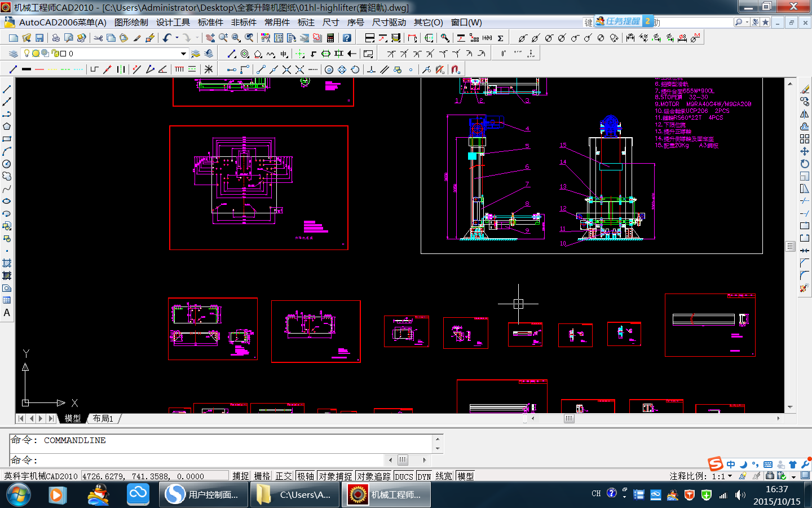Click the Help question mark icon
Viewport: 812px width, 508px height.
coord(347,38)
